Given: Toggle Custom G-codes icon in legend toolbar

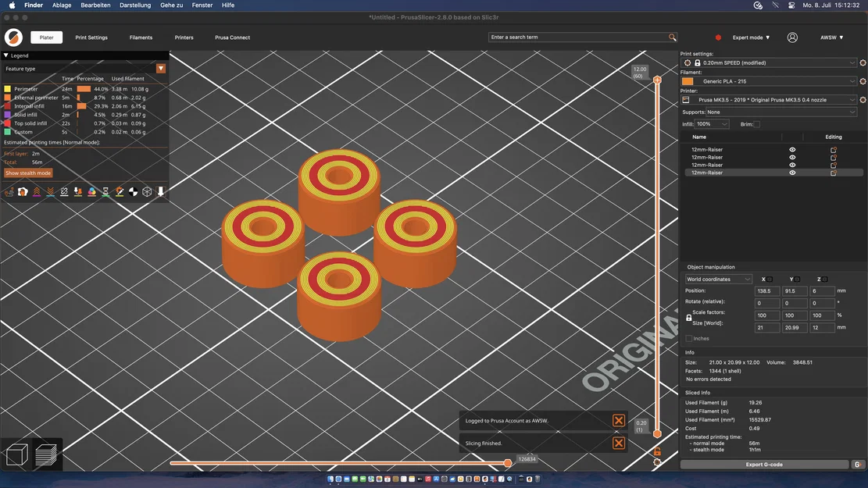Looking at the screenshot, I should 120,191.
